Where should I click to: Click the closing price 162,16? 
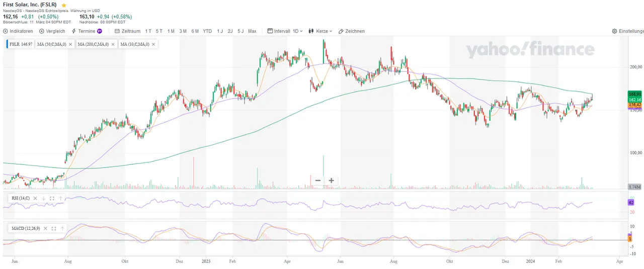11,17
